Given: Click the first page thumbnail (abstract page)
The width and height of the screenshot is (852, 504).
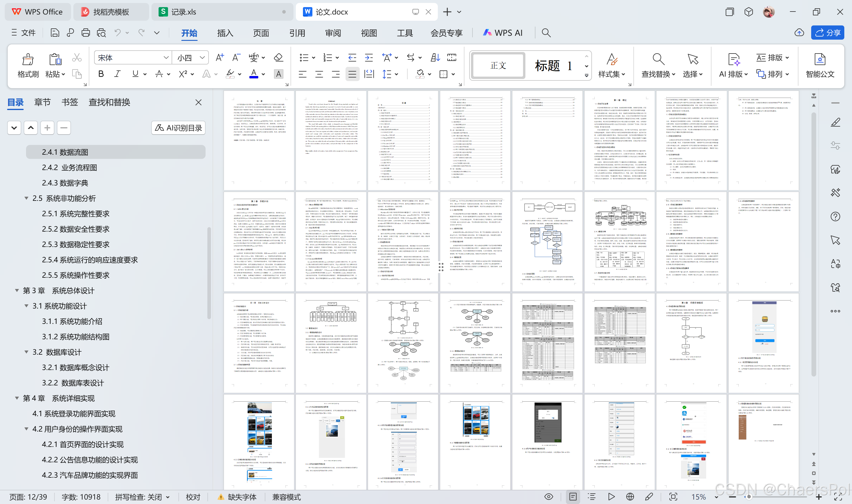Looking at the screenshot, I should 259,140.
